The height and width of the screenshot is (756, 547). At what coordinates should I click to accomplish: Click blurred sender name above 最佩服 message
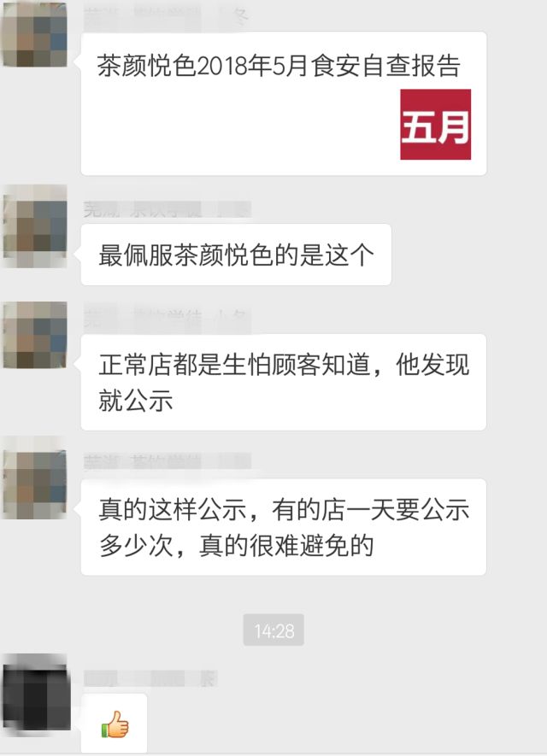pos(167,210)
